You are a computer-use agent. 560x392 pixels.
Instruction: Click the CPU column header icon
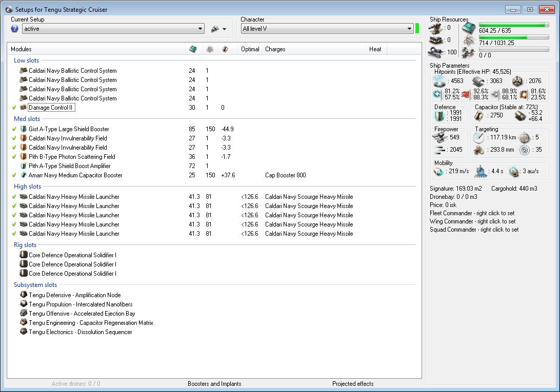click(x=193, y=49)
